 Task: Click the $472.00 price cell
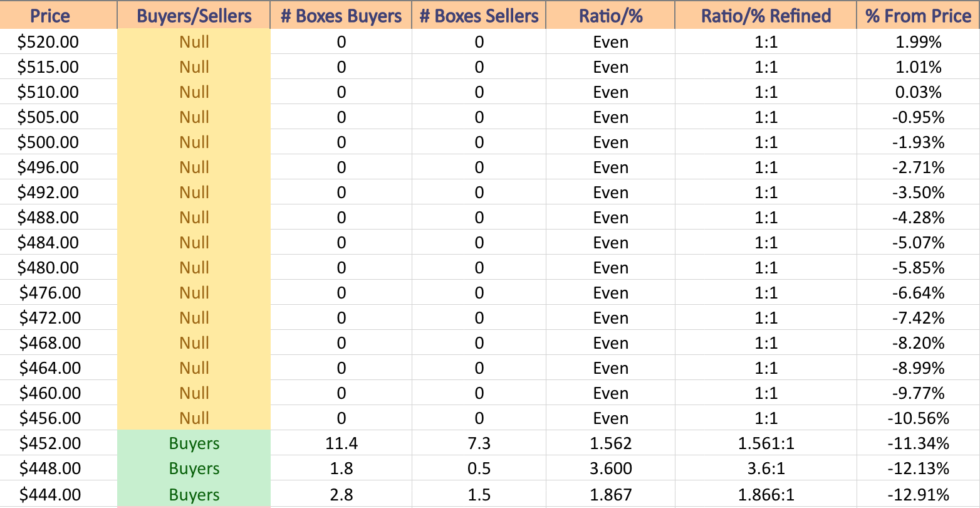[59, 318]
